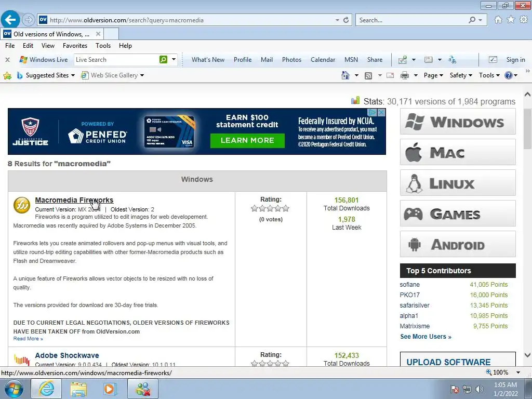Click the Adobe Shockwave program icon
This screenshot has height=399, width=532.
[x=22, y=360]
